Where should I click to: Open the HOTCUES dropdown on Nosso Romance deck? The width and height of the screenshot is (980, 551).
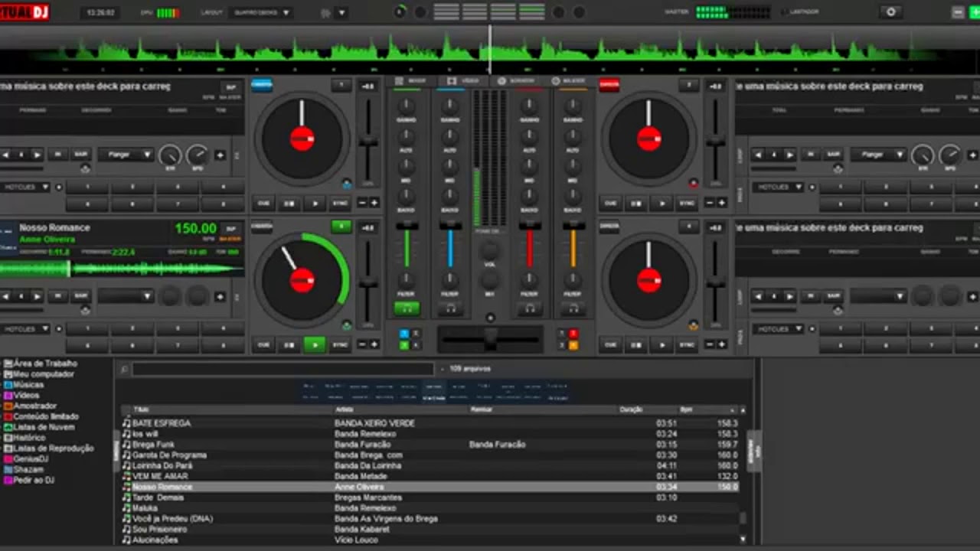point(25,328)
